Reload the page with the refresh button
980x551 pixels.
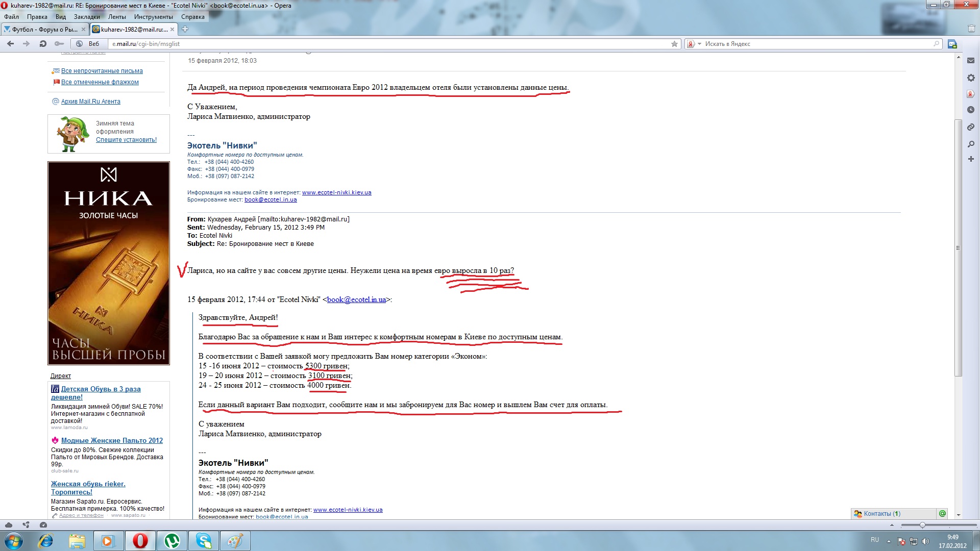[x=43, y=44]
